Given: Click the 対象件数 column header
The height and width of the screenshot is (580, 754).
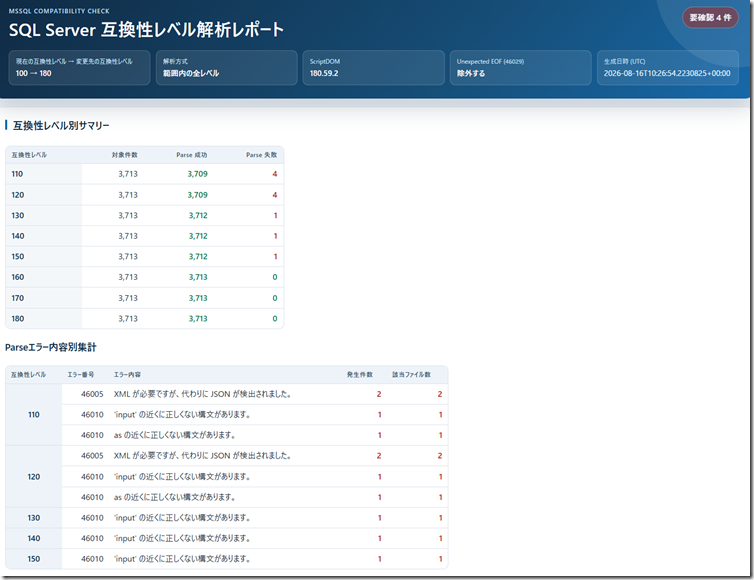Looking at the screenshot, I should (125, 155).
